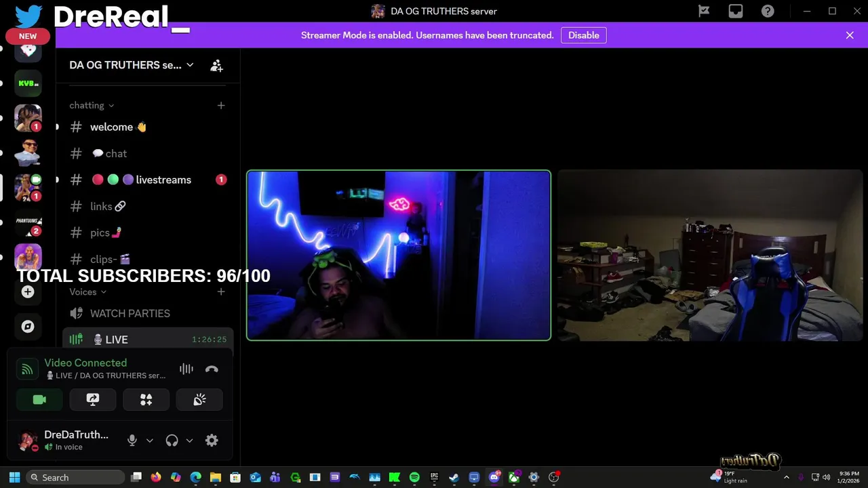Open the Help question mark icon
Image resolution: width=868 pixels, height=488 pixels.
[x=768, y=11]
